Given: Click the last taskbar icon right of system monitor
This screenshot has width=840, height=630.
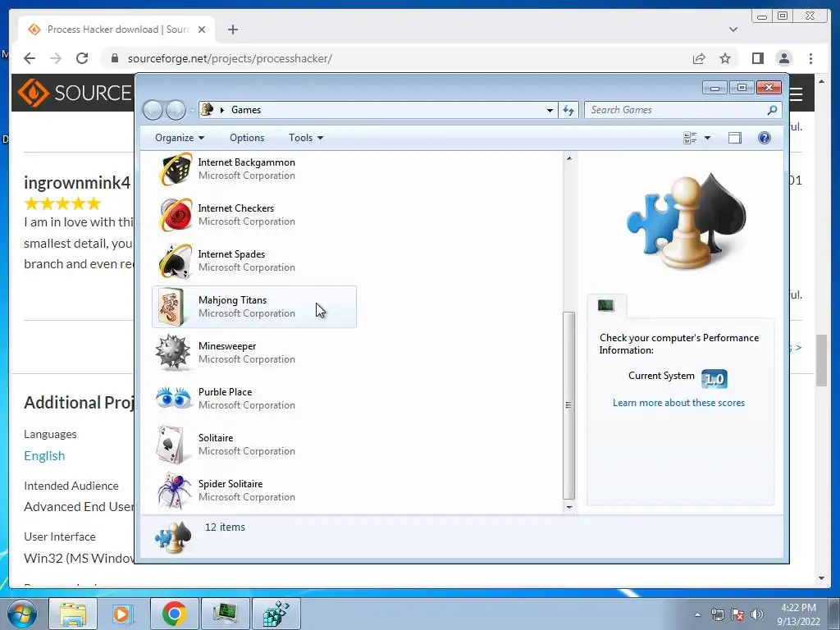Looking at the screenshot, I should pyautogui.click(x=276, y=614).
